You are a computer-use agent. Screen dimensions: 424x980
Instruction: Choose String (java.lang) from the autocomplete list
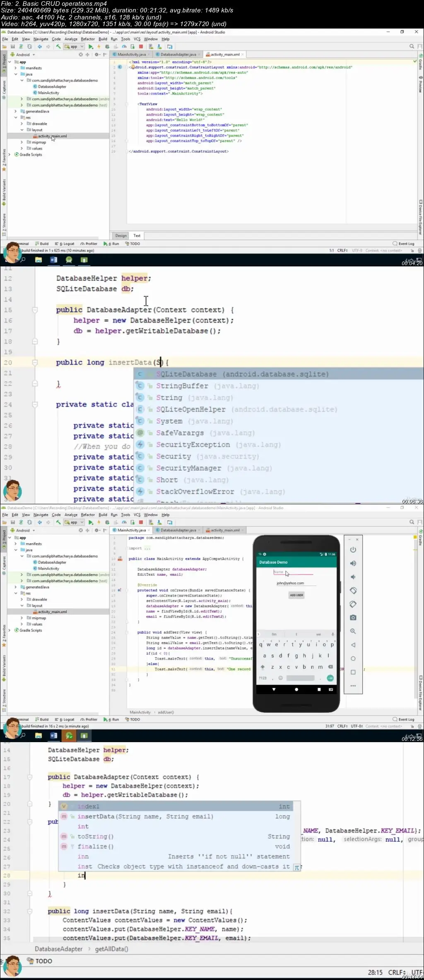(x=279, y=398)
